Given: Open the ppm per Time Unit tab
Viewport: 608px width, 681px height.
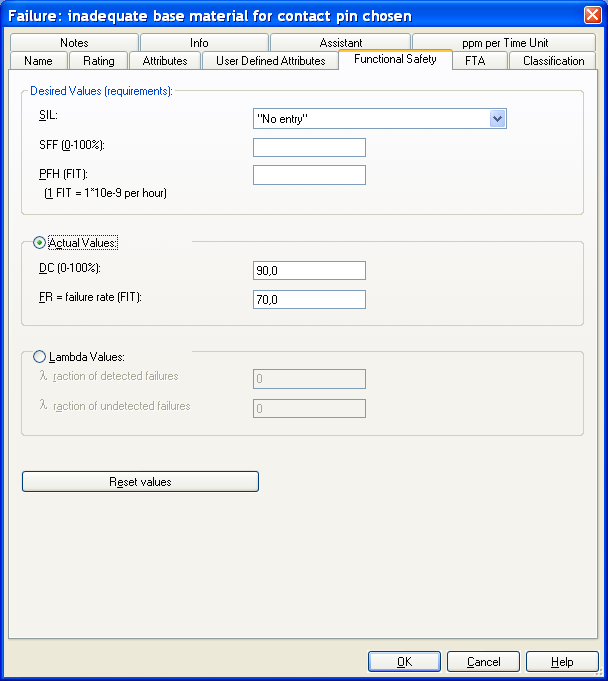Looking at the screenshot, I should pos(504,43).
